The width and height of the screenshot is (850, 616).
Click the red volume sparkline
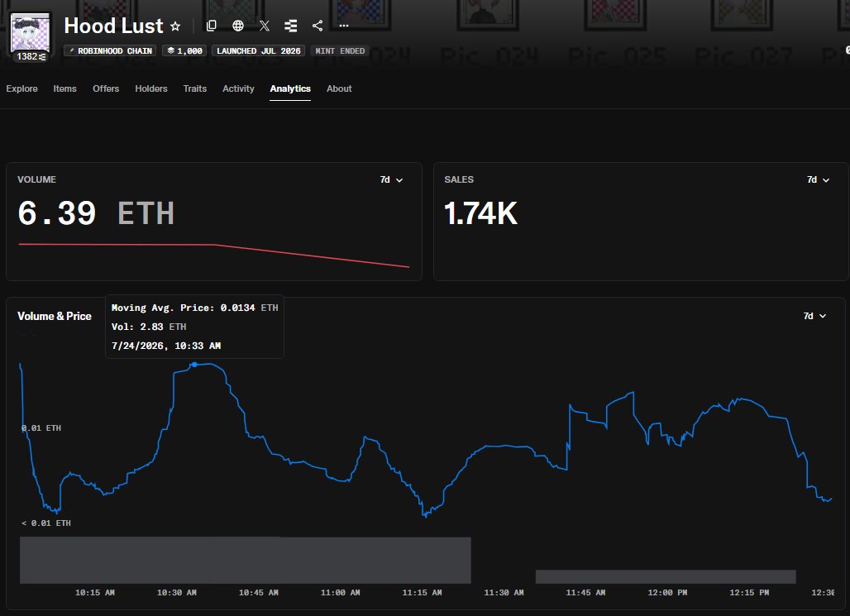[x=214, y=255]
